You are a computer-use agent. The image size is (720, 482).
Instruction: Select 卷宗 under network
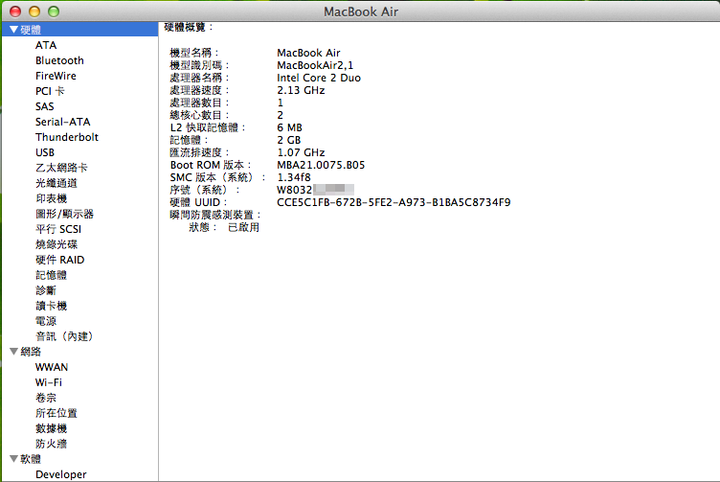(x=46, y=398)
